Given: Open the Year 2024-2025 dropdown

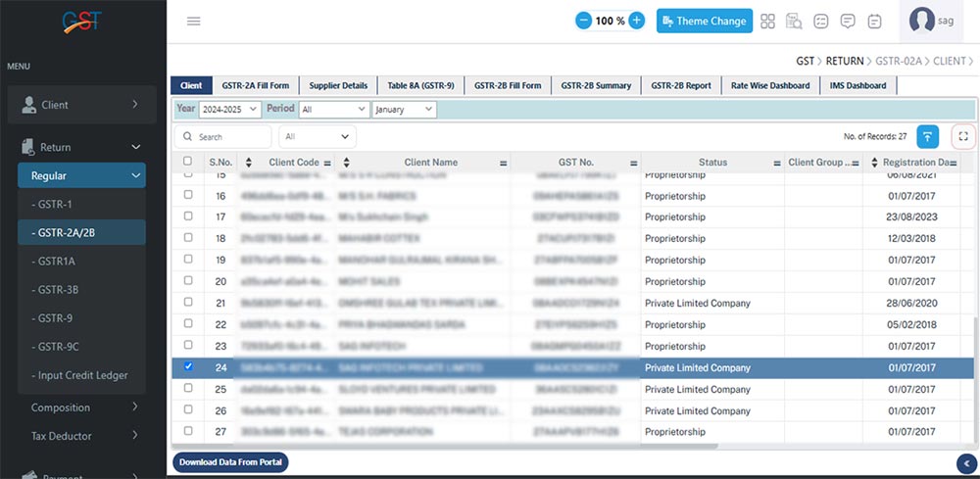Looking at the screenshot, I should 230,110.
